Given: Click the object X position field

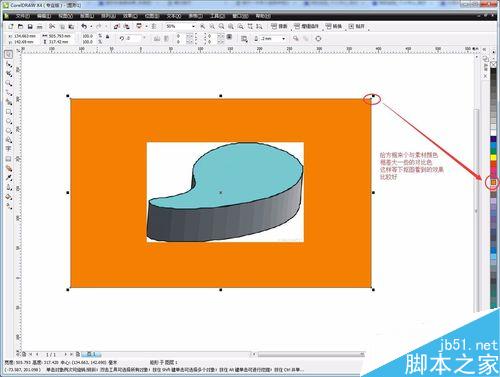Looking at the screenshot, I should [25, 36].
